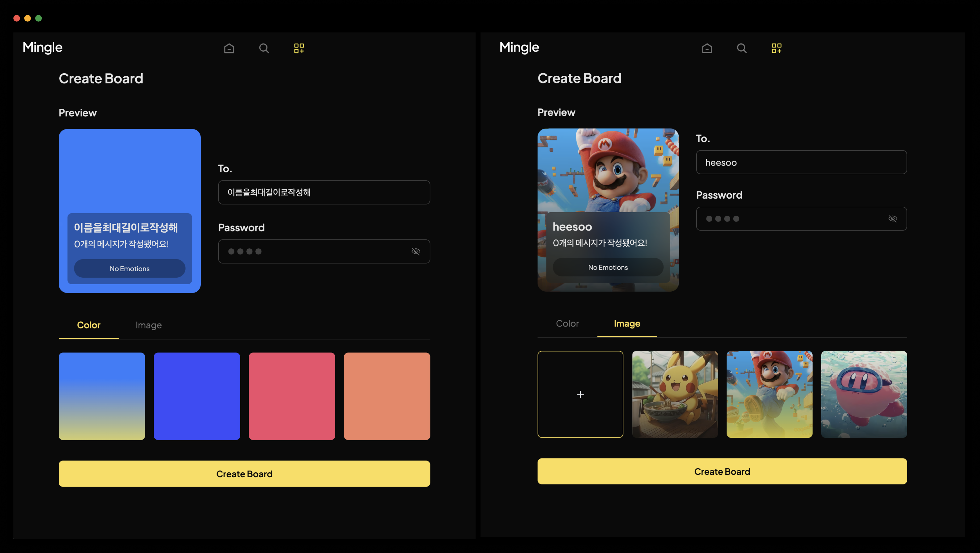Focus Password field in right window
Screen dimensions: 980x553
[802, 219]
